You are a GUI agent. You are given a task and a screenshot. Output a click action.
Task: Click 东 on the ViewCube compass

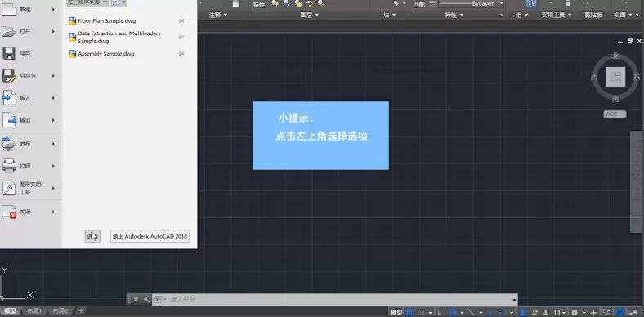click(637, 77)
